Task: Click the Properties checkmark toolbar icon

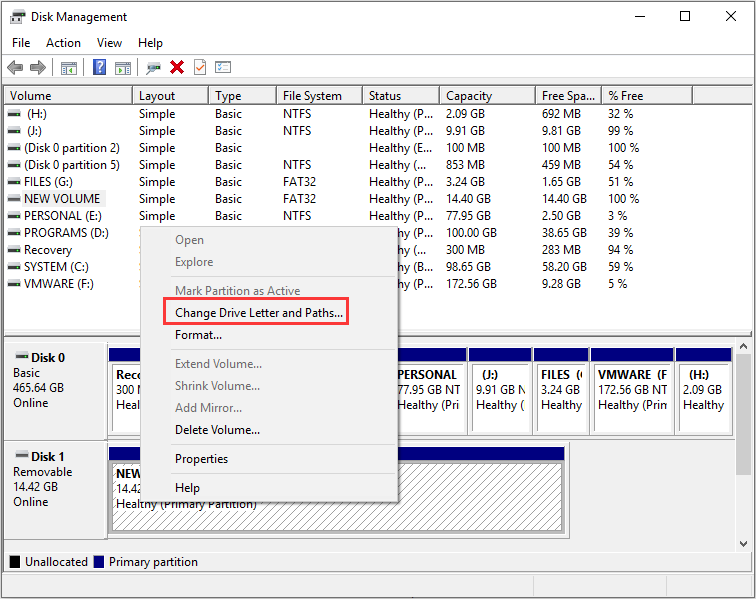Action: pyautogui.click(x=200, y=67)
